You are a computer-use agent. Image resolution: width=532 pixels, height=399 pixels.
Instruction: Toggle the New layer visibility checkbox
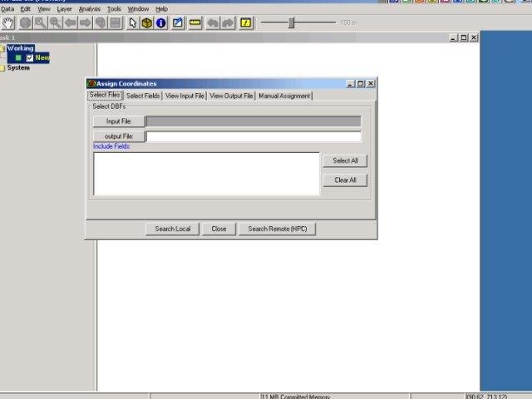(30, 58)
